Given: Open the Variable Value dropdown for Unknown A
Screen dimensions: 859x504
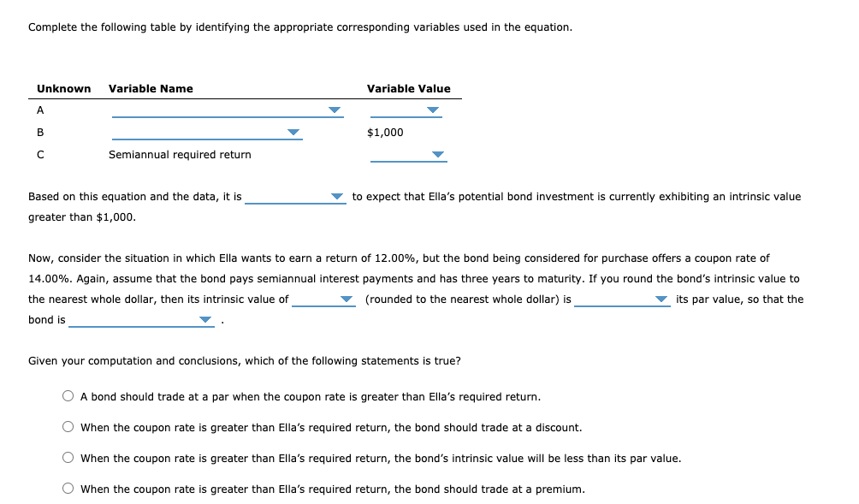Looking at the screenshot, I should pos(433,110).
